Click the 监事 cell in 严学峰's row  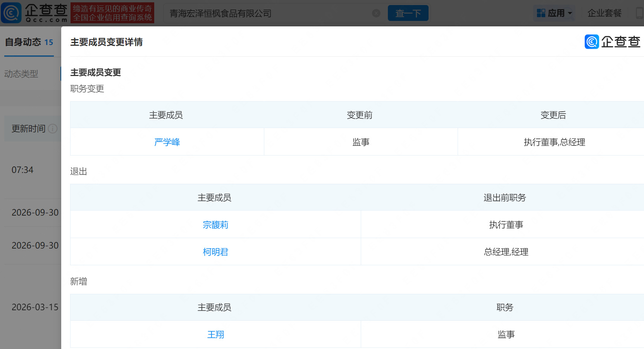pos(361,142)
